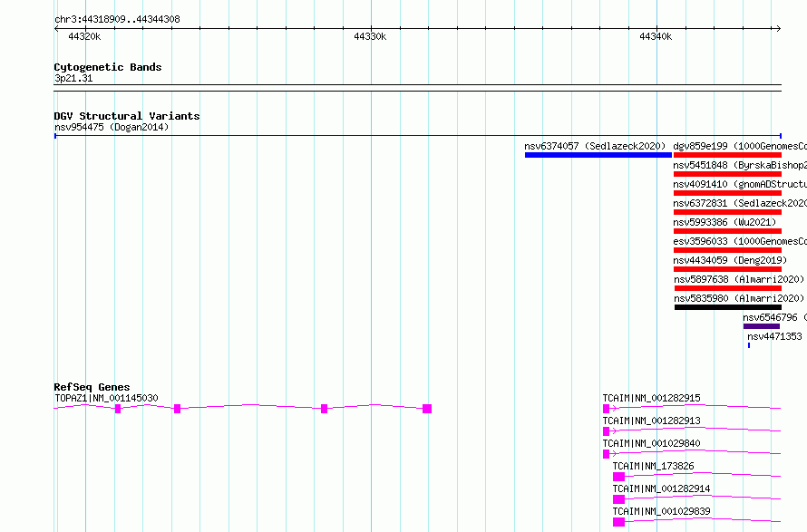Click the first exon box of TCAIM|NM_001029839
The height and width of the screenshot is (532, 807).
(618, 522)
